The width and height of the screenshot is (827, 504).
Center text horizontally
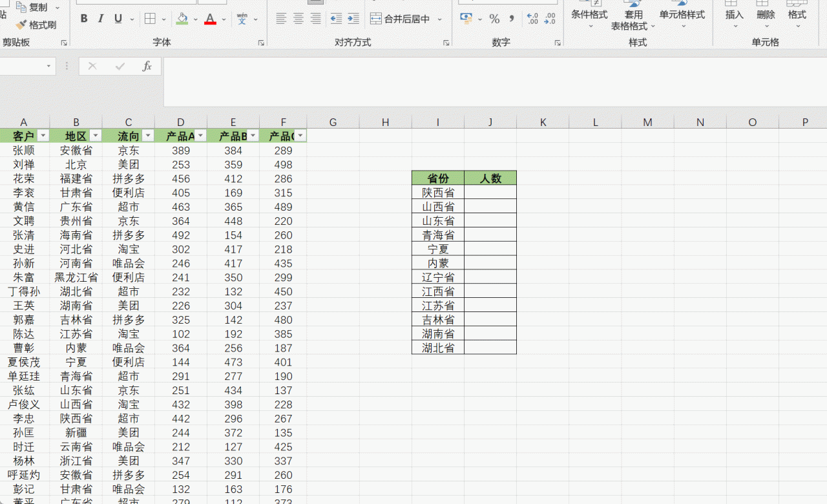pos(298,19)
